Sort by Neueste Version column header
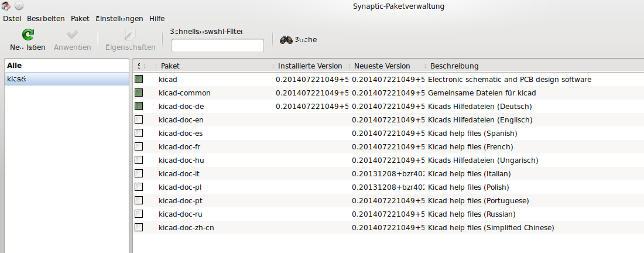 coord(382,66)
